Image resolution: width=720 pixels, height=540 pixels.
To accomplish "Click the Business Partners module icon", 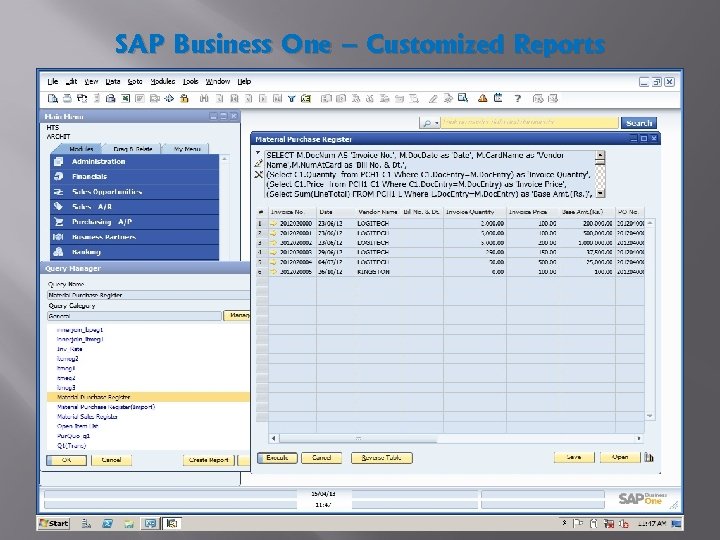I will [x=59, y=237].
